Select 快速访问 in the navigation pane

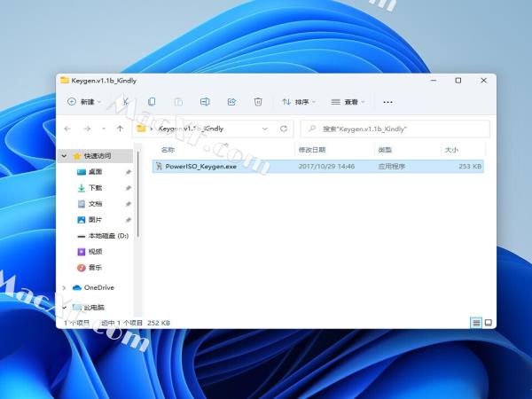click(x=97, y=156)
